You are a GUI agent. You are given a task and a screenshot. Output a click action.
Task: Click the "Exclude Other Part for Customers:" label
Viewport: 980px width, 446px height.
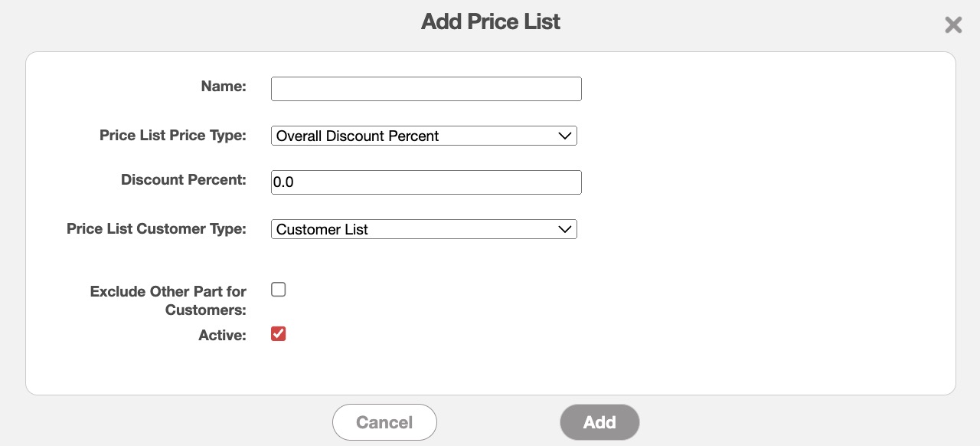(x=168, y=300)
